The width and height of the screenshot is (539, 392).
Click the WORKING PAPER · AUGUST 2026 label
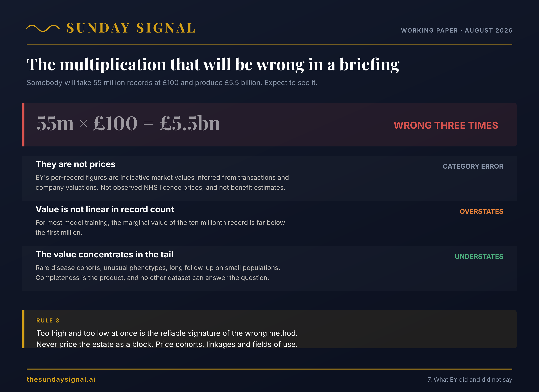(x=456, y=30)
